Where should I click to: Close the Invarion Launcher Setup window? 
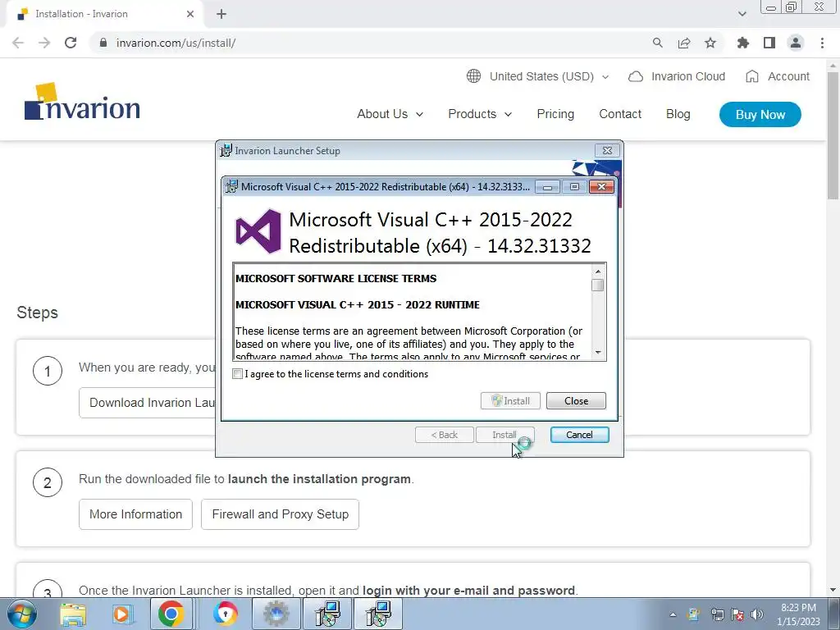607,151
